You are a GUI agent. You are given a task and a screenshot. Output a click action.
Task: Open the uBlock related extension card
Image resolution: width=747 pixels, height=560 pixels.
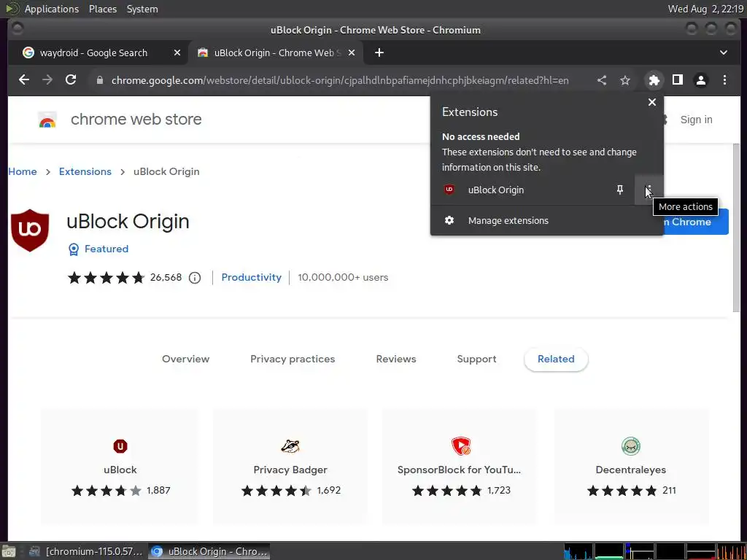pos(120,467)
